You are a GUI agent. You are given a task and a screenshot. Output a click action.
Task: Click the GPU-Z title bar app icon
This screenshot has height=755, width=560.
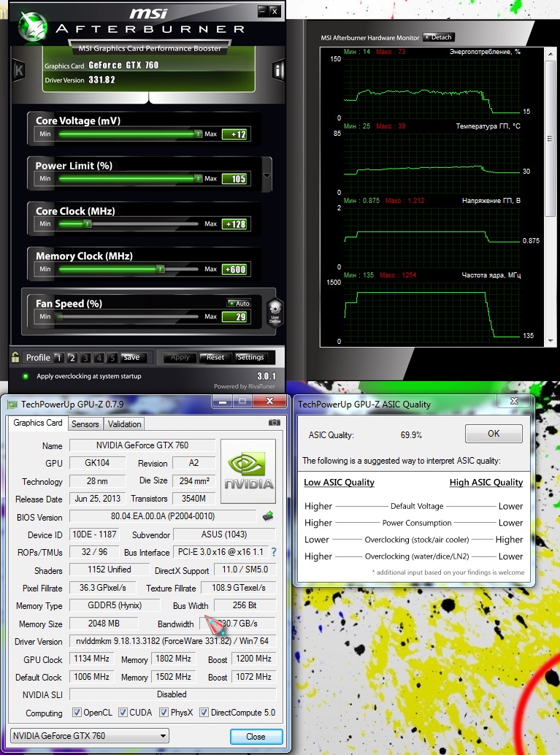coord(12,405)
